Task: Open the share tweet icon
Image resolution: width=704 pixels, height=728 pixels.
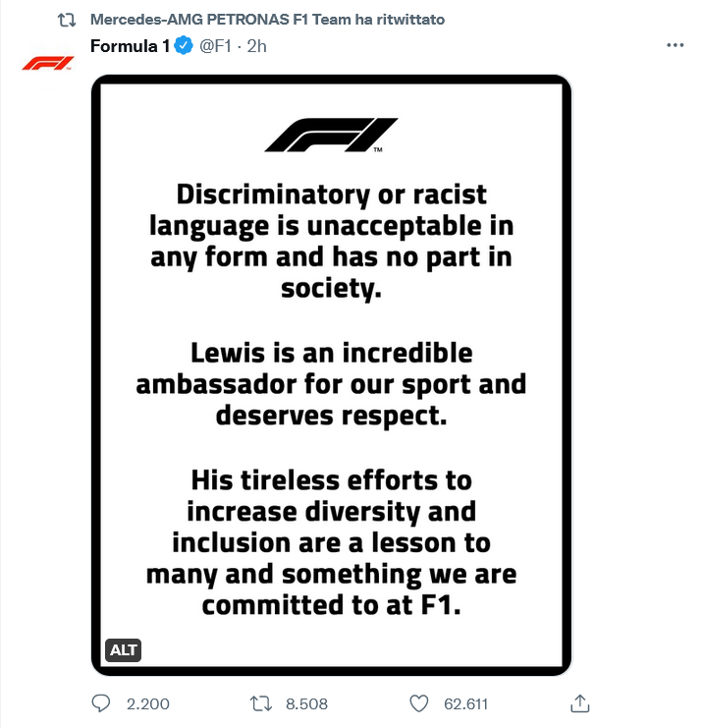Action: [579, 703]
